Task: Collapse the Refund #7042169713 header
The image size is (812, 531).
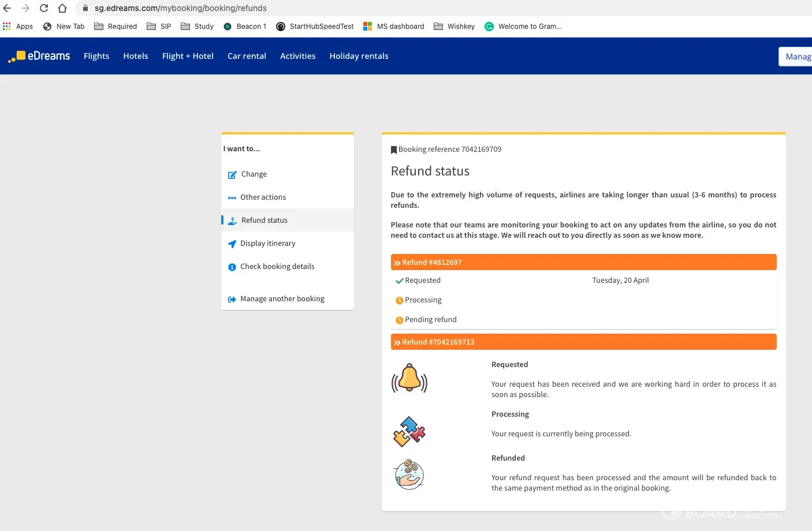Action: (583, 342)
